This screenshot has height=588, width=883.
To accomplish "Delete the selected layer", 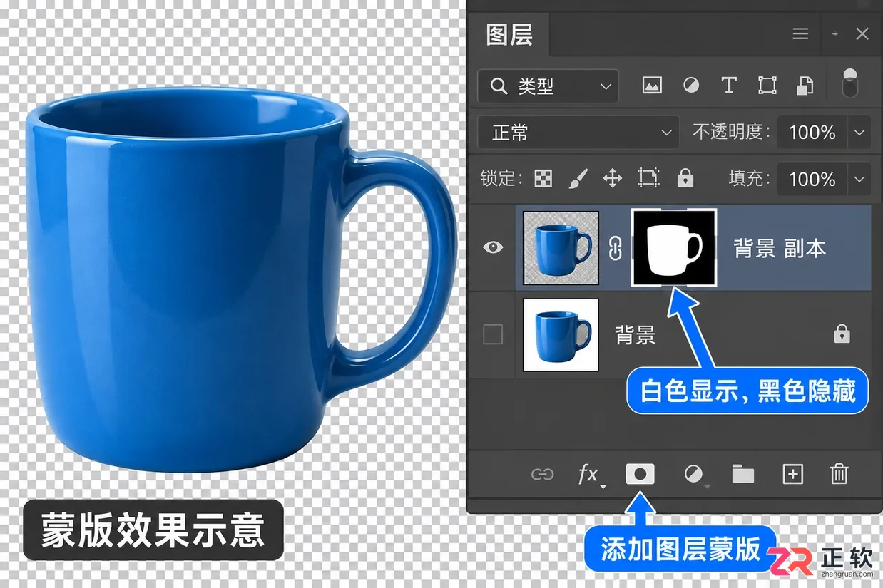I will click(839, 474).
